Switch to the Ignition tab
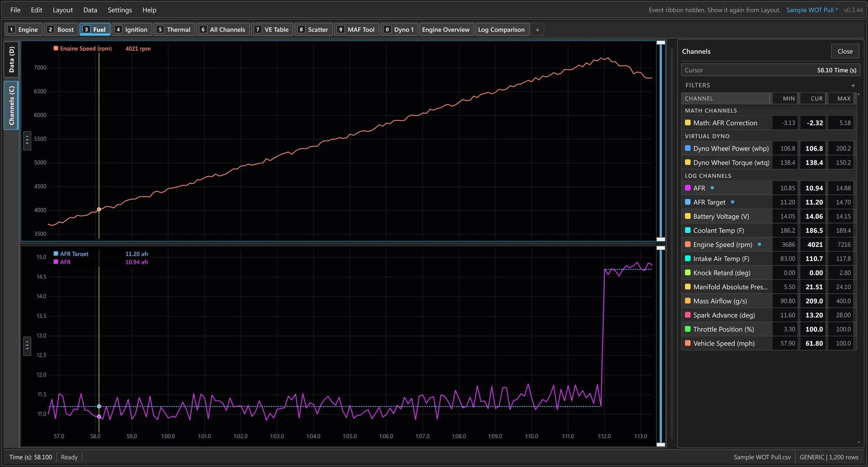 [132, 30]
